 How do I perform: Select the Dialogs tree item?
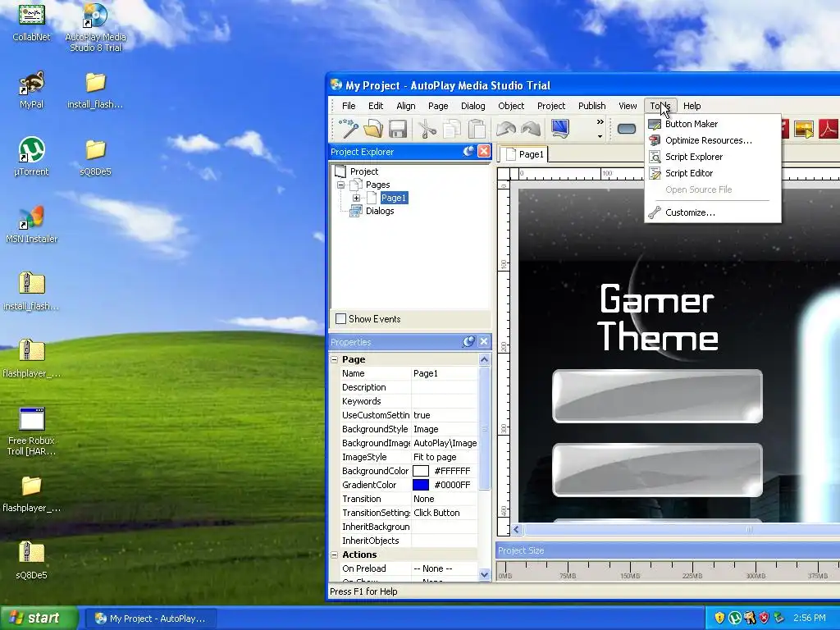[380, 211]
